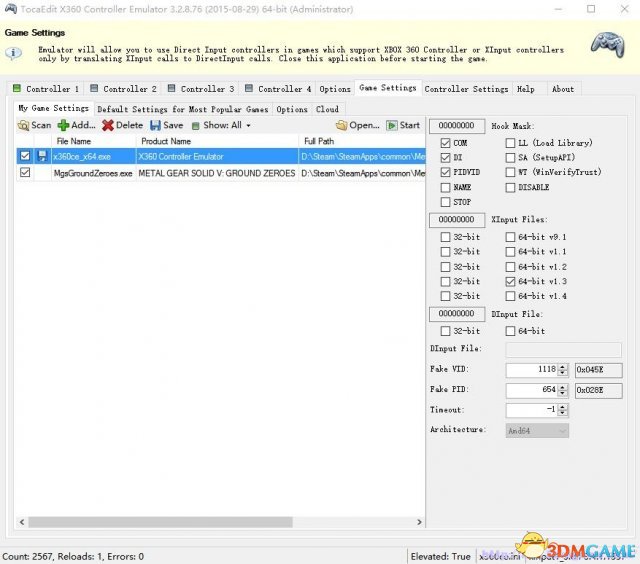Click the horizontal scrollbar thumb of game list
This screenshot has width=640, height=564.
coord(160,522)
